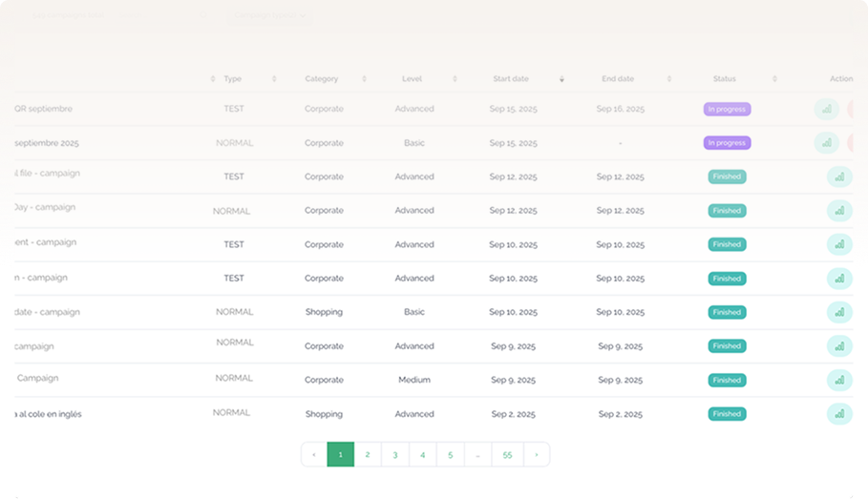868x499 pixels.
Task: Sort using arrows next to Level header
Action: pos(455,79)
